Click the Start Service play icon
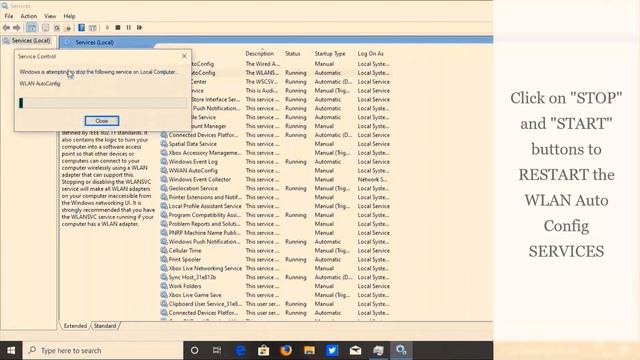 pyautogui.click(x=107, y=28)
